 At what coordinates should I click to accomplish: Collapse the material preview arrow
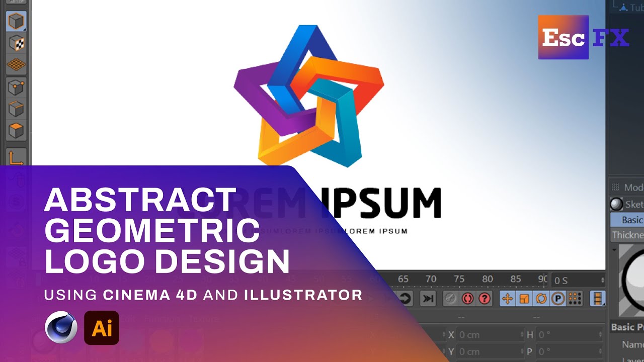pyautogui.click(x=614, y=249)
